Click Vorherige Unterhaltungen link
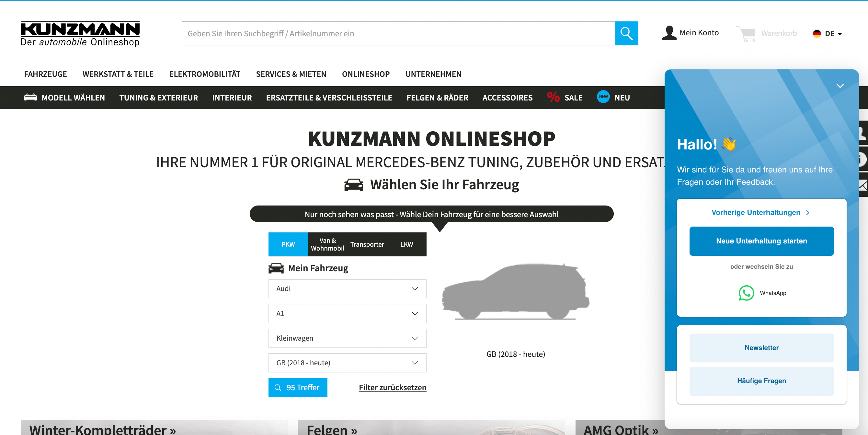The width and height of the screenshot is (868, 435). coord(756,212)
